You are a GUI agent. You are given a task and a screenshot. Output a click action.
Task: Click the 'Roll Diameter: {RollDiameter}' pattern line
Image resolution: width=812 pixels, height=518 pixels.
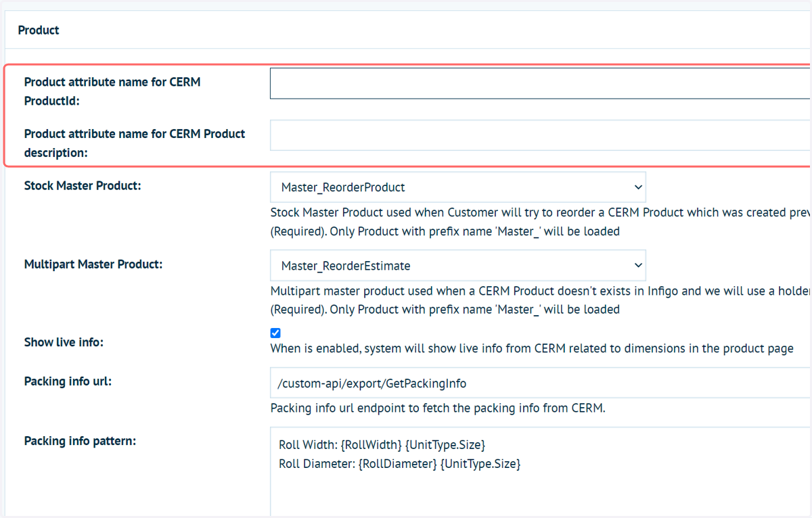point(399,464)
